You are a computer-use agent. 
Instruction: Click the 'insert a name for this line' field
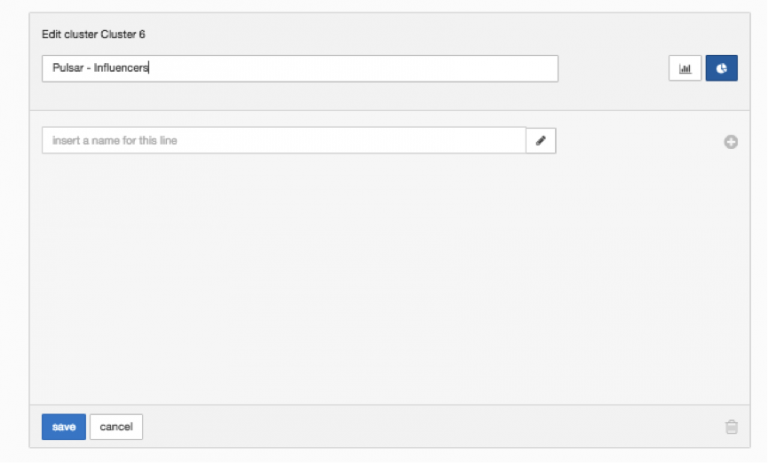pos(283,141)
